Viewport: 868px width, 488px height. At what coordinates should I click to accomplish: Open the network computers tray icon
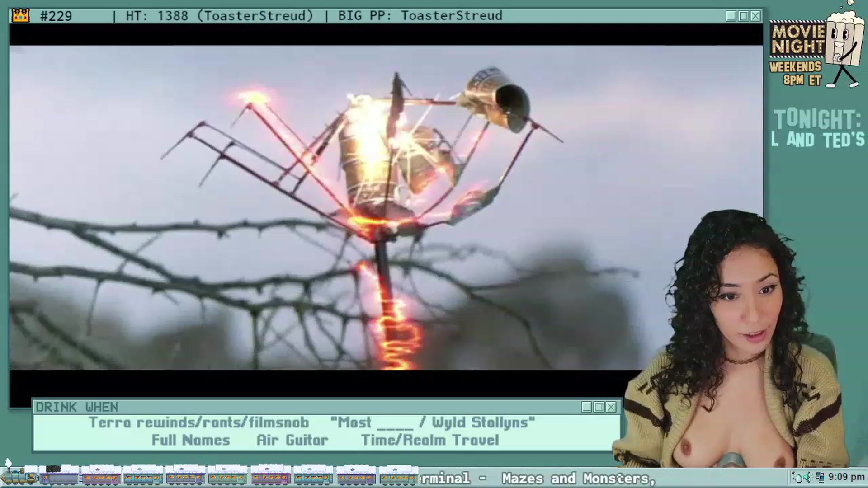pos(820,477)
